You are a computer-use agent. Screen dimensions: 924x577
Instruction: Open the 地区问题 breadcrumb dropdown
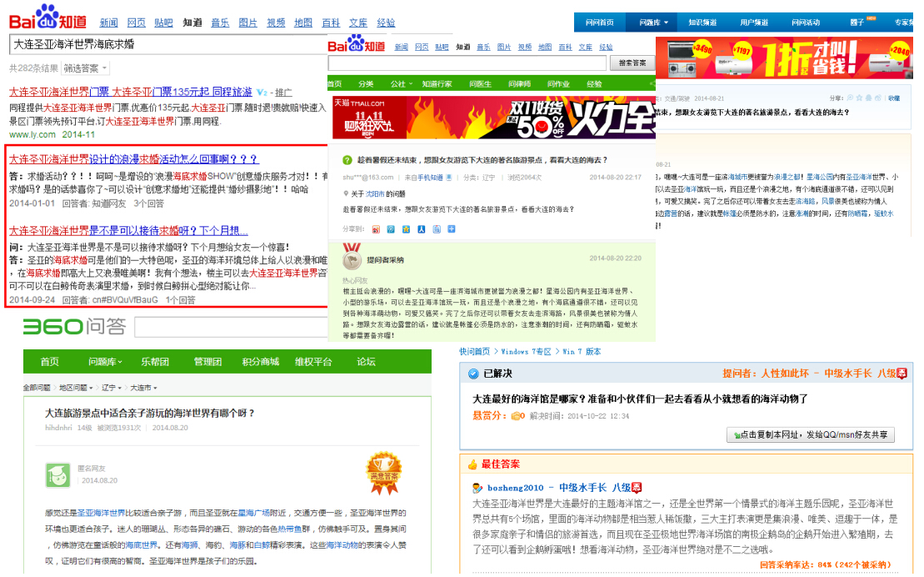tap(76, 388)
